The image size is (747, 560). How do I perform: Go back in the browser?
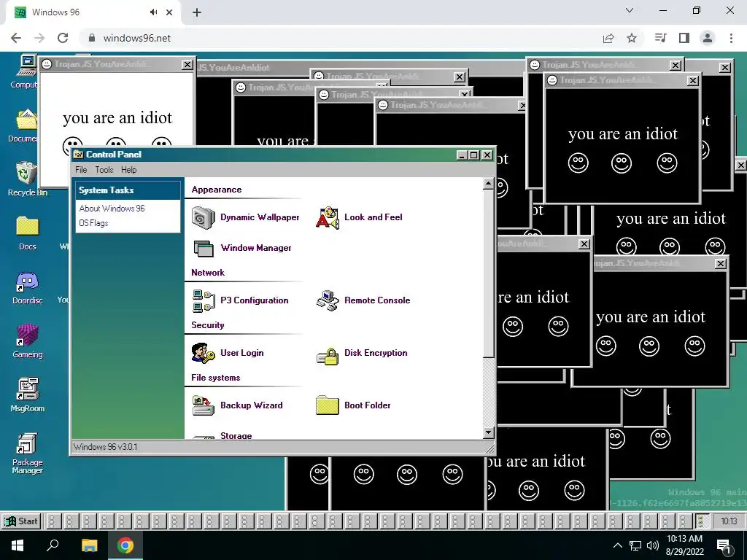[x=16, y=38]
